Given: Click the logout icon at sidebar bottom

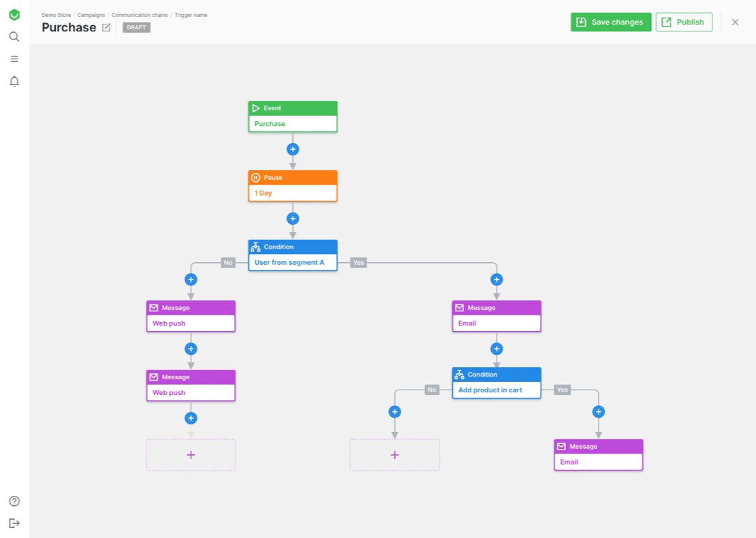Looking at the screenshot, I should [14, 523].
